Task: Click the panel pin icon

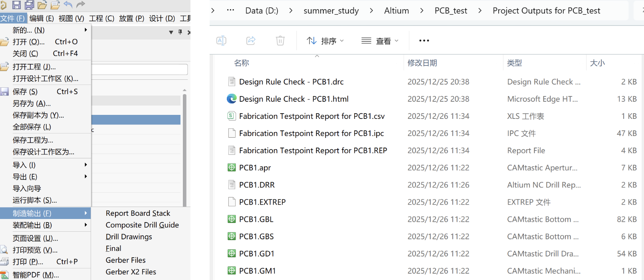Action: pos(180,32)
